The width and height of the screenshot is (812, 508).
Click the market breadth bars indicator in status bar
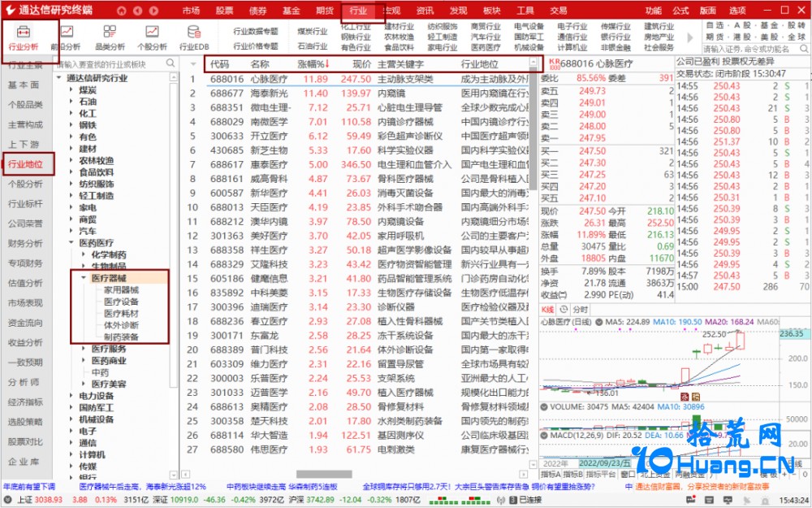pos(460,500)
